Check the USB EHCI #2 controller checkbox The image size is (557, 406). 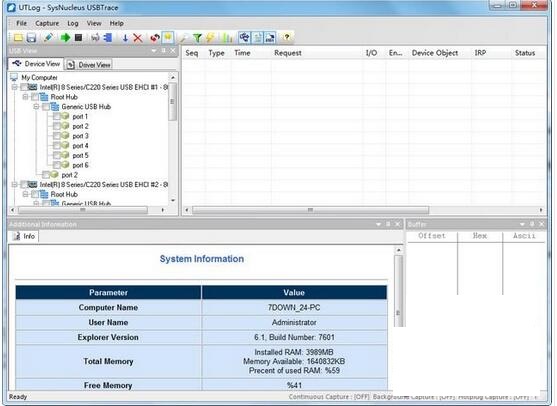click(x=24, y=185)
